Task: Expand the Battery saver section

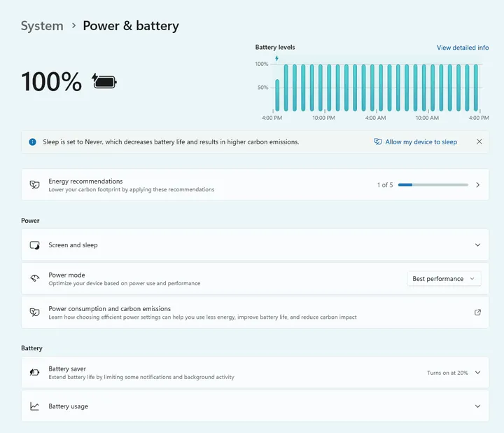Action: pos(478,373)
